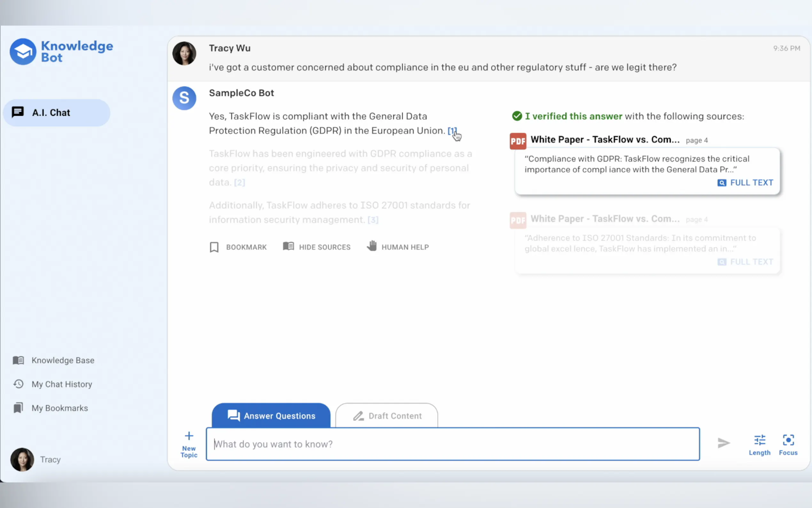Click the second White Paper source title
The height and width of the screenshot is (508, 812).
605,219
